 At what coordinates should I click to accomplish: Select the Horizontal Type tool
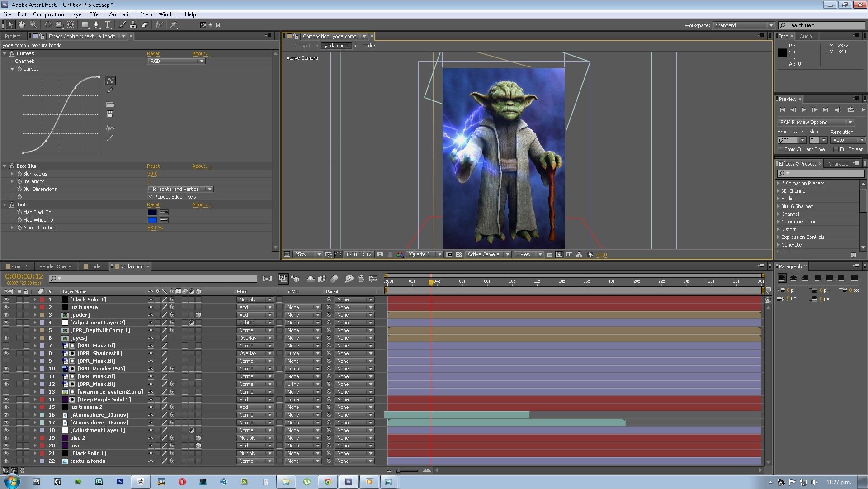coord(108,25)
